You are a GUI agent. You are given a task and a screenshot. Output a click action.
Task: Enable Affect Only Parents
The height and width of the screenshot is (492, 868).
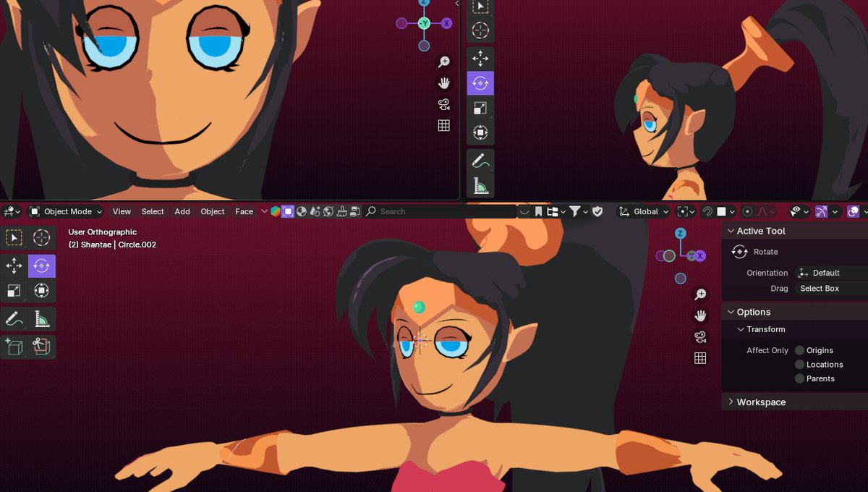click(x=799, y=378)
